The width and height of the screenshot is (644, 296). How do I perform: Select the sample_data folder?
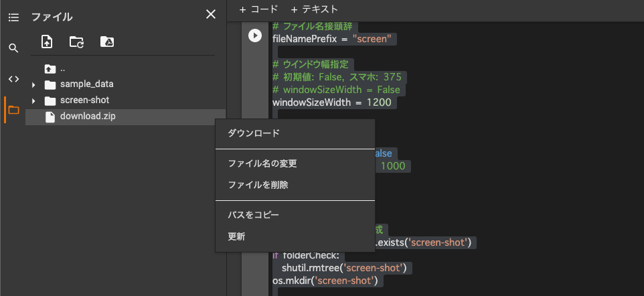point(86,84)
